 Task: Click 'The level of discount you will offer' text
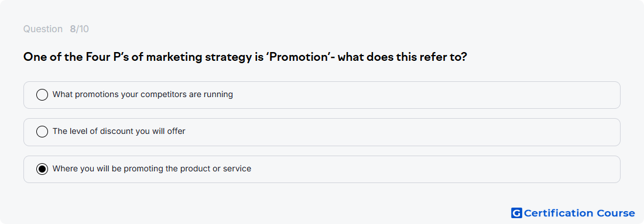(119, 131)
